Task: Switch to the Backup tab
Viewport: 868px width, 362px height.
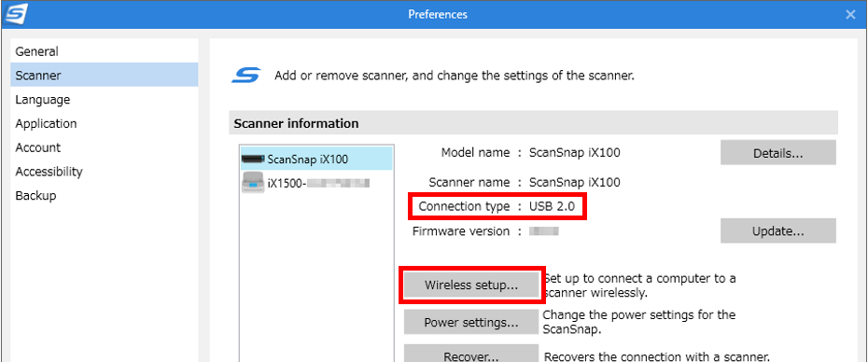Action: [105, 196]
